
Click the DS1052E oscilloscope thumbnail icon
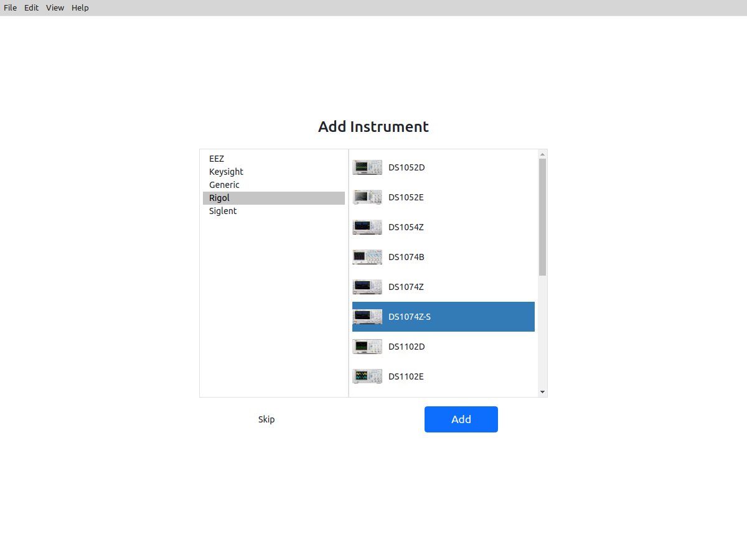coord(367,197)
